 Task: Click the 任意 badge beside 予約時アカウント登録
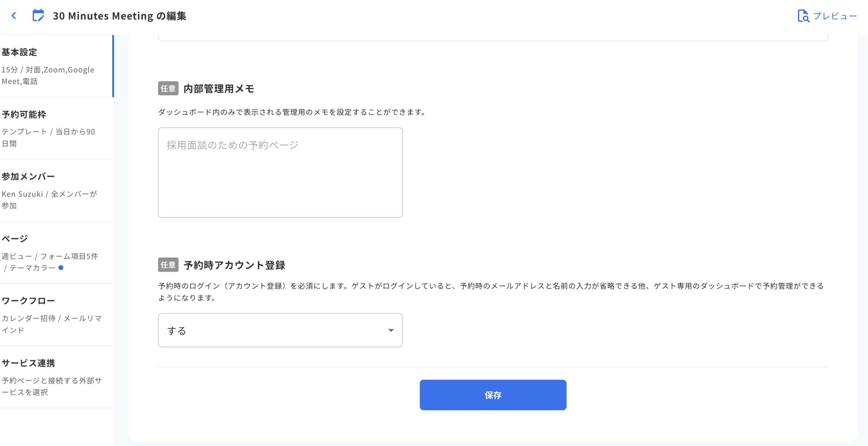[168, 265]
